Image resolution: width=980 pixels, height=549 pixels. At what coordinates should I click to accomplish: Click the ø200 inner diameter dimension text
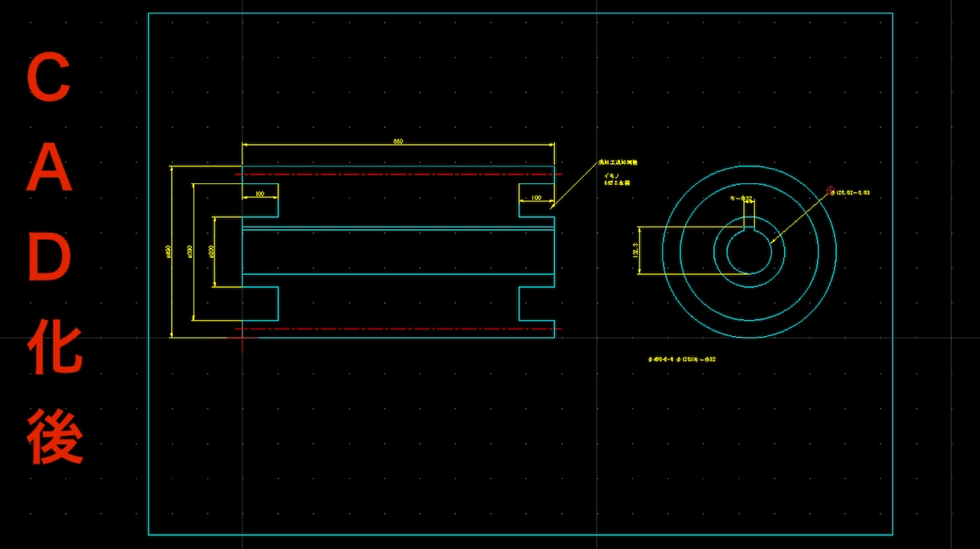[211, 251]
